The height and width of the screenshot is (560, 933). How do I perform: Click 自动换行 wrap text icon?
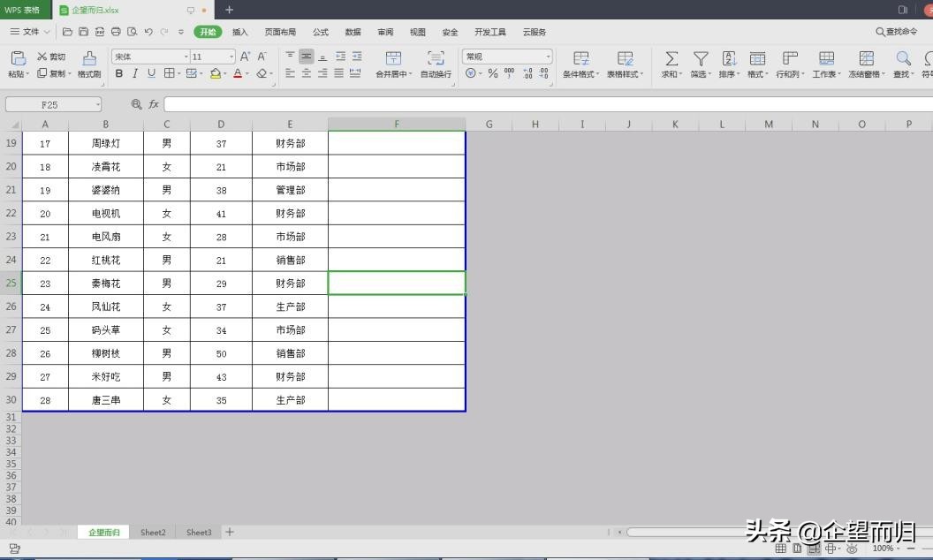pyautogui.click(x=436, y=64)
